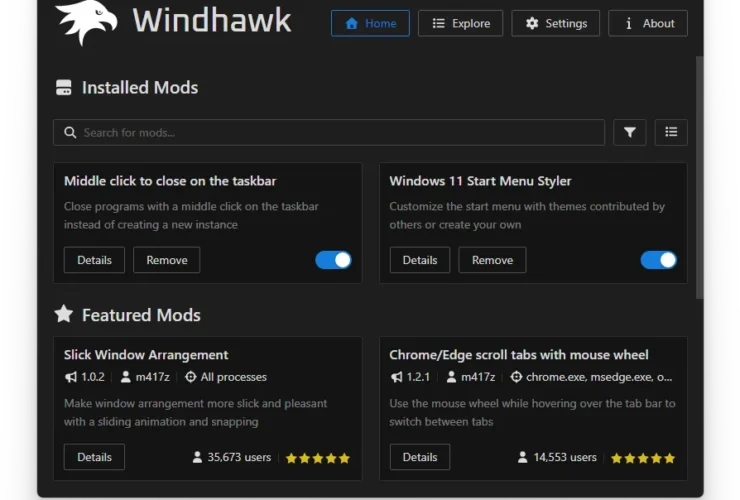Focus the Search for mods field
The width and height of the screenshot is (740, 500).
(x=329, y=132)
